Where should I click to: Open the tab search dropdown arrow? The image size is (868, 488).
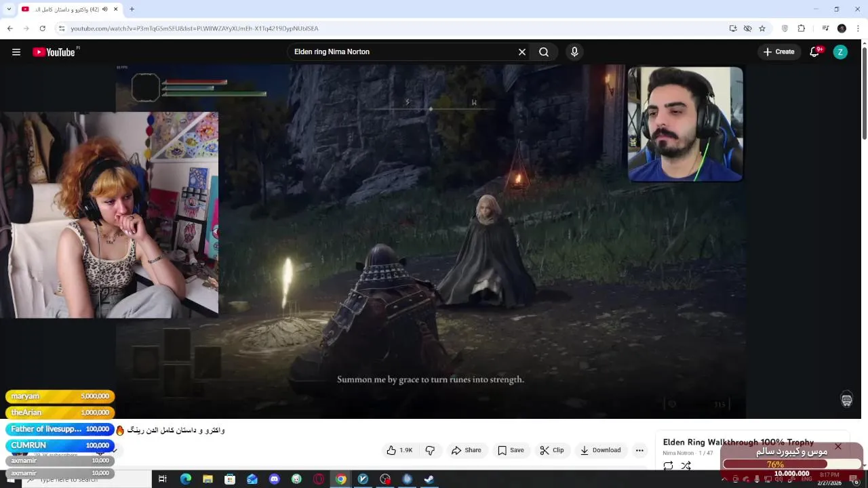9,9
